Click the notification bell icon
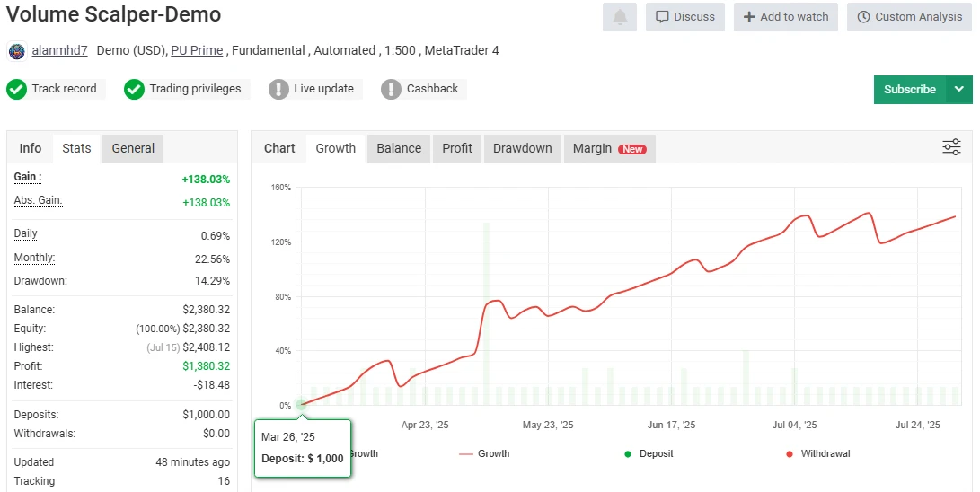 point(620,17)
